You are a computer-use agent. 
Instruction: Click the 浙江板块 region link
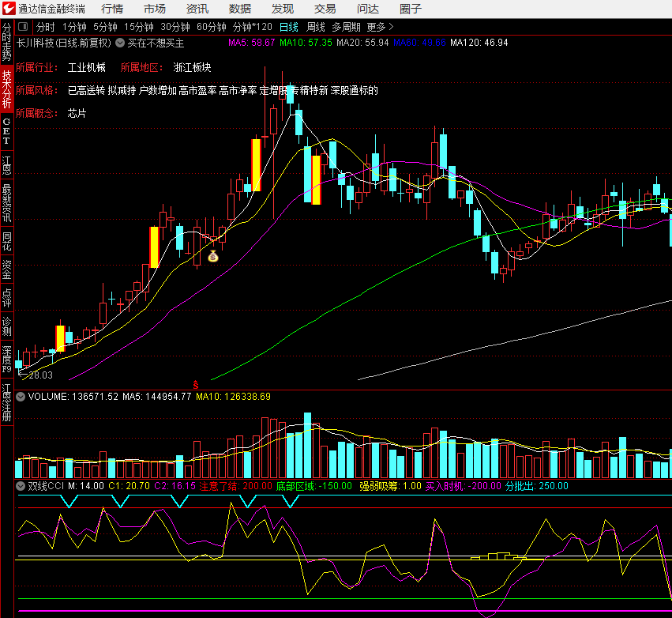click(x=192, y=68)
